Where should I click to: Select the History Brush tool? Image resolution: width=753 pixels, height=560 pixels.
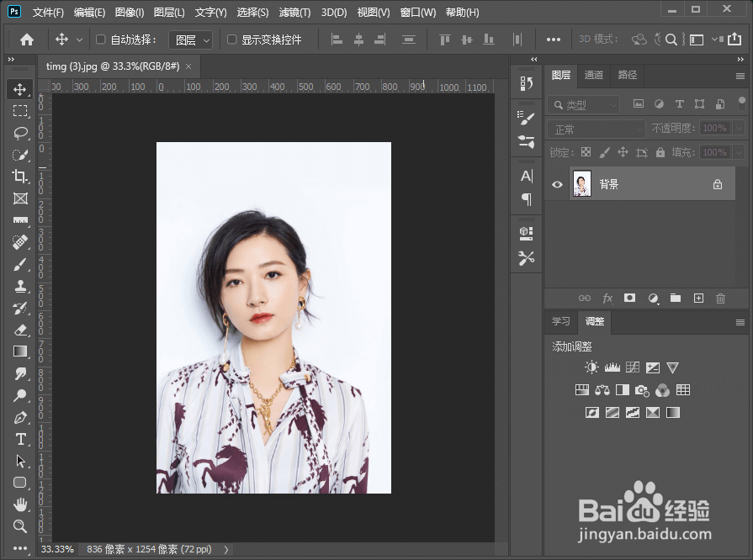[19, 308]
